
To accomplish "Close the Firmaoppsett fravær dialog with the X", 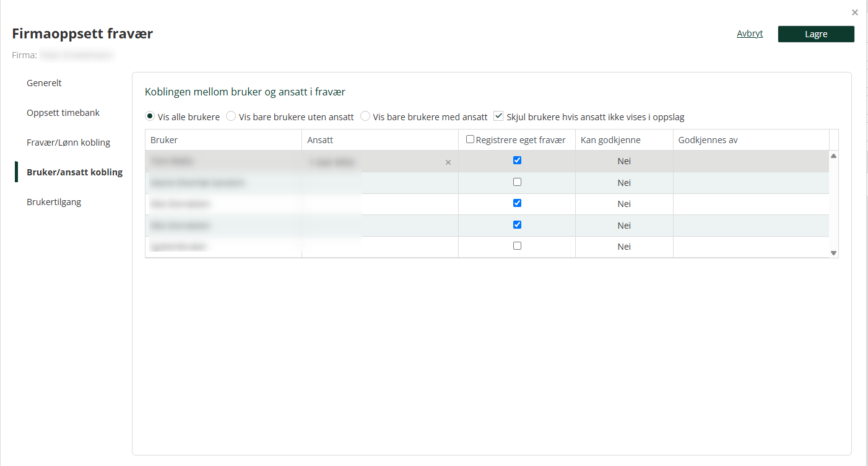I will 855,12.
